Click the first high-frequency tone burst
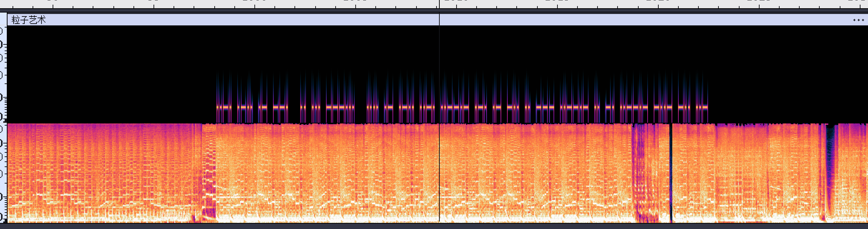Screen dimensions: 868x229 [218, 107]
